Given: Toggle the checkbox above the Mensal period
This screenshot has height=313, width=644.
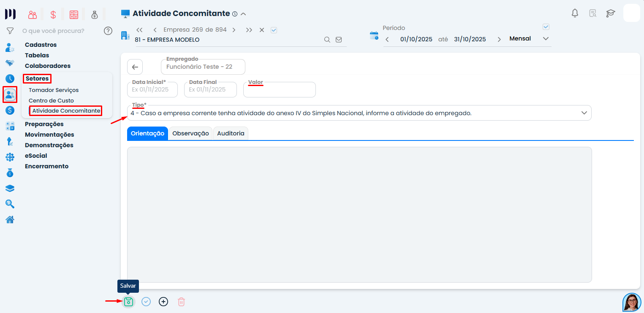Looking at the screenshot, I should click(546, 27).
